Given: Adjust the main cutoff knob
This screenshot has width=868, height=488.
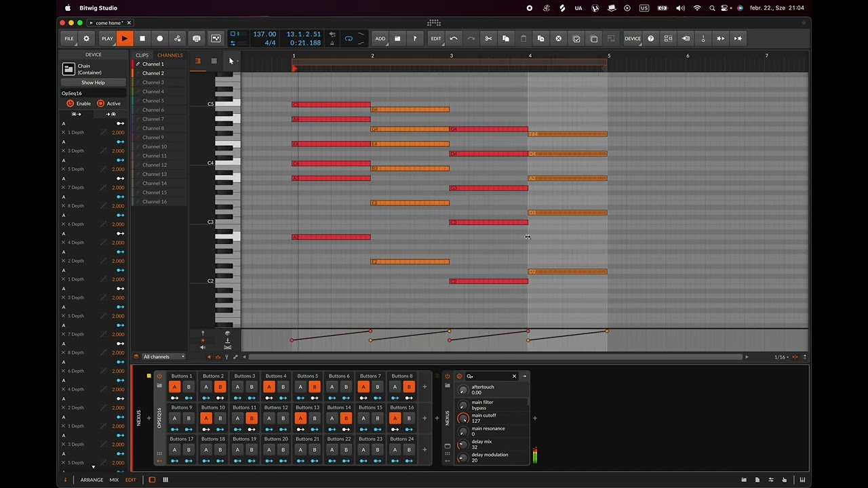Looking at the screenshot, I should pyautogui.click(x=463, y=418).
